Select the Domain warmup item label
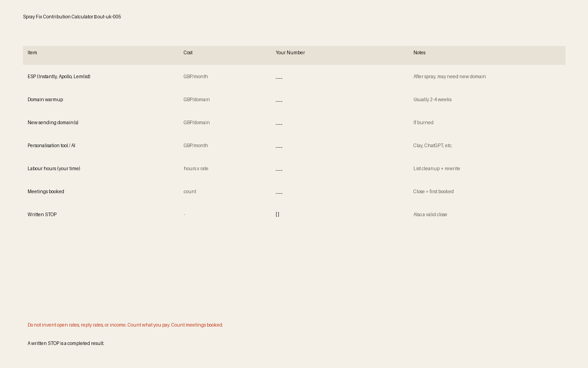This screenshot has height=368, width=588. pos(45,100)
